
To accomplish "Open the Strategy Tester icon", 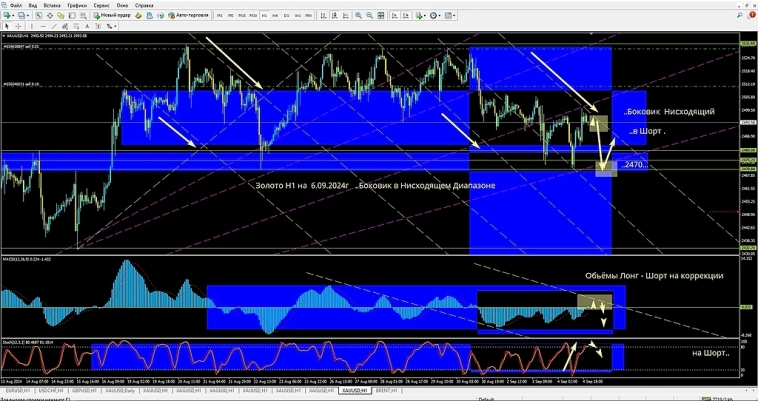I will click(x=83, y=15).
